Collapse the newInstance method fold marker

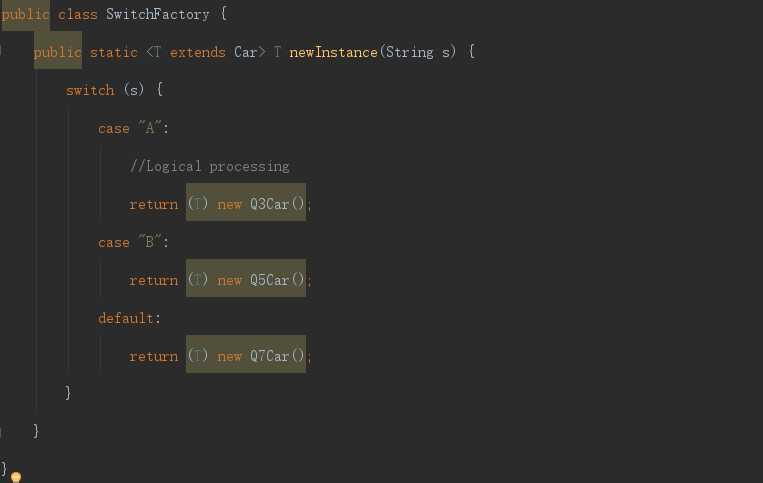click(3, 51)
